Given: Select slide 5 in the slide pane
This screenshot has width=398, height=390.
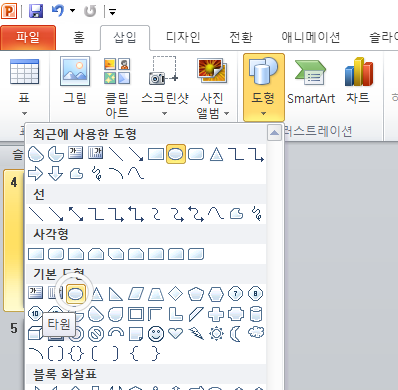Looking at the screenshot, I should tap(13, 328).
